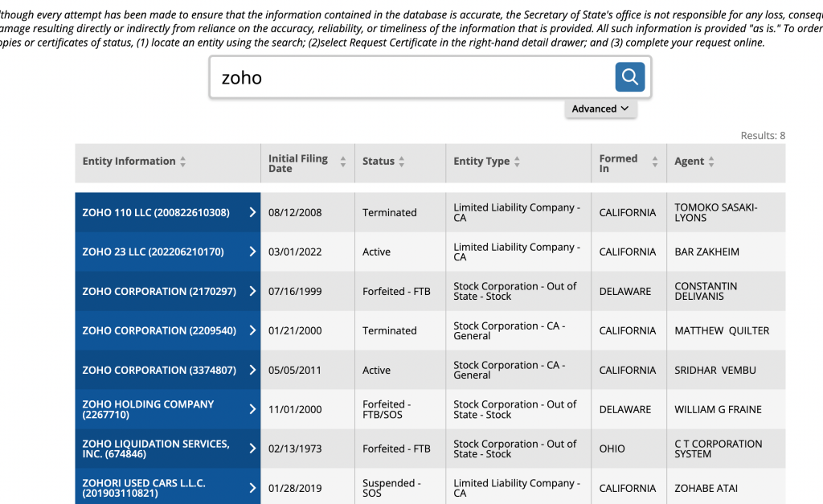Sort by Formed In column arrows
The width and height of the screenshot is (823, 504).
pos(655,162)
